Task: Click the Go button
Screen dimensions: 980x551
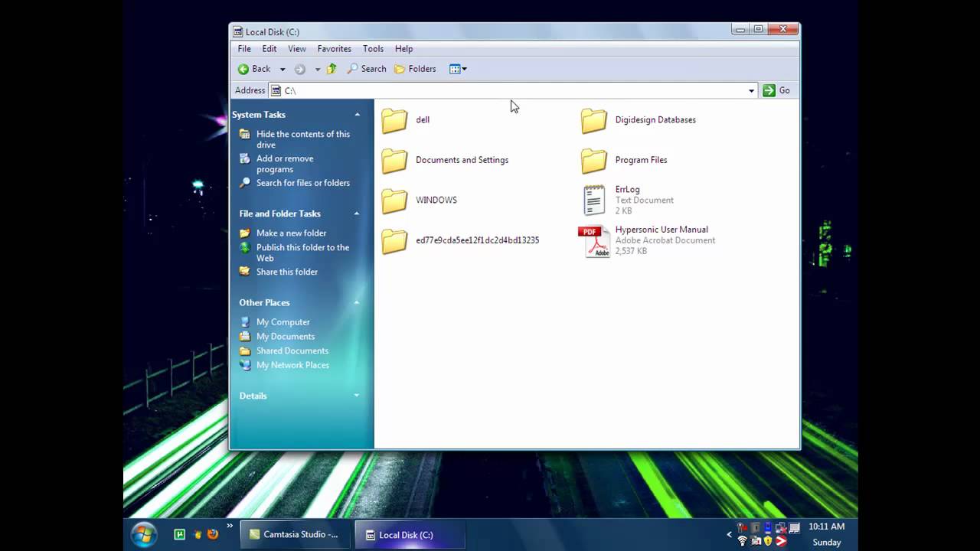Action: [x=776, y=90]
